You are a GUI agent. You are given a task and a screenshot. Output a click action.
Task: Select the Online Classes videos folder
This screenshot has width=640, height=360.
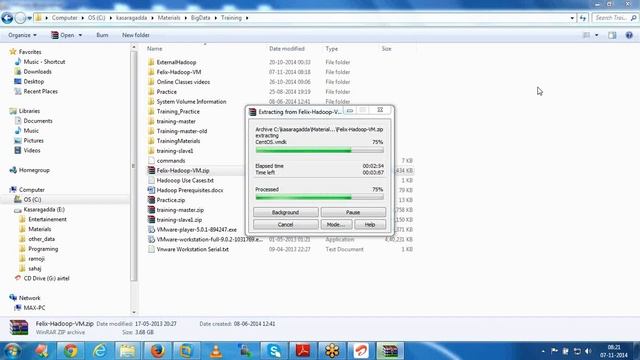(x=183, y=82)
